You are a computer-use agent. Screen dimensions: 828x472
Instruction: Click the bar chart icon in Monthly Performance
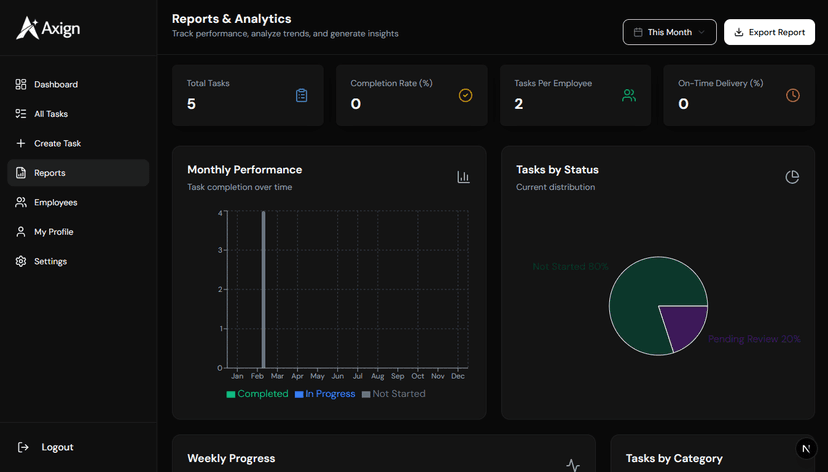[x=463, y=177]
